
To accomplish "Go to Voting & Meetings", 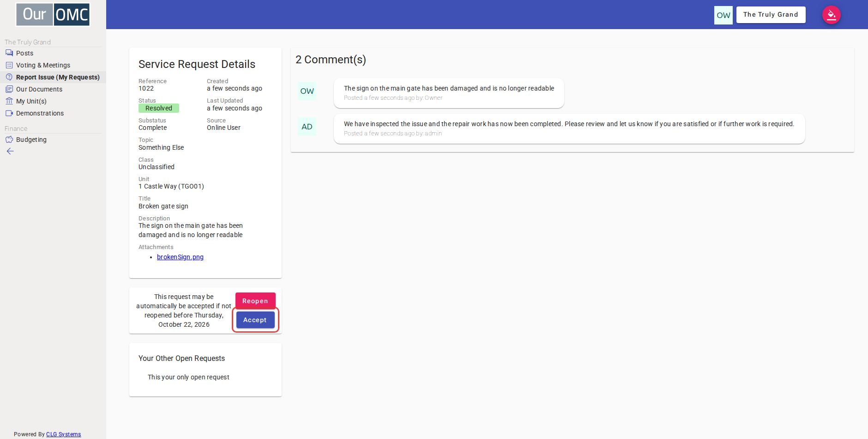I will (x=43, y=65).
